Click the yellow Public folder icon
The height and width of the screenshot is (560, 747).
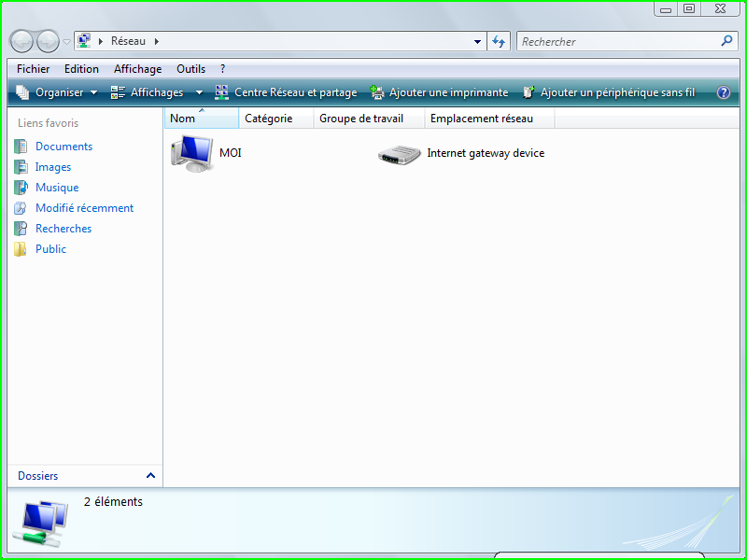[x=21, y=248]
